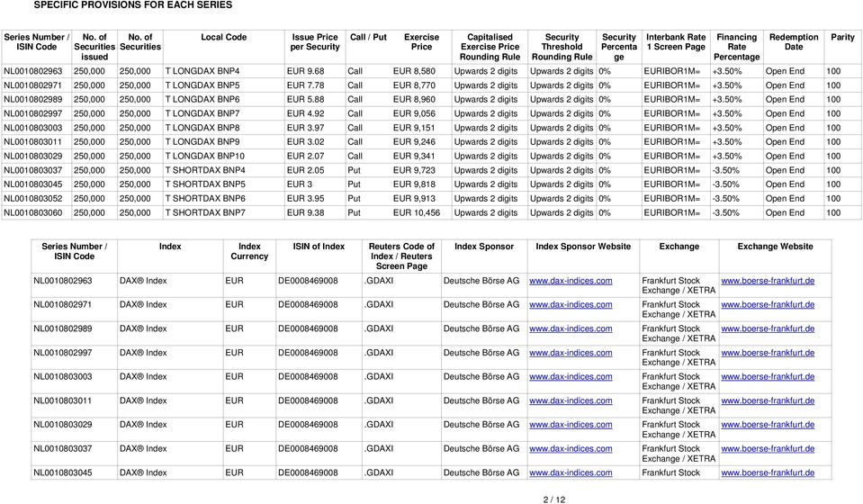The image size is (863, 504).
Task: Click local code T SHORTDAX BNP5
Action: tap(205, 184)
